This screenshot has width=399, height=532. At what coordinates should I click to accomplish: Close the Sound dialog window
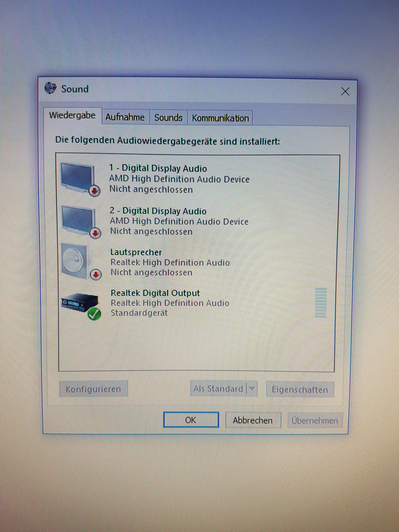click(x=345, y=91)
